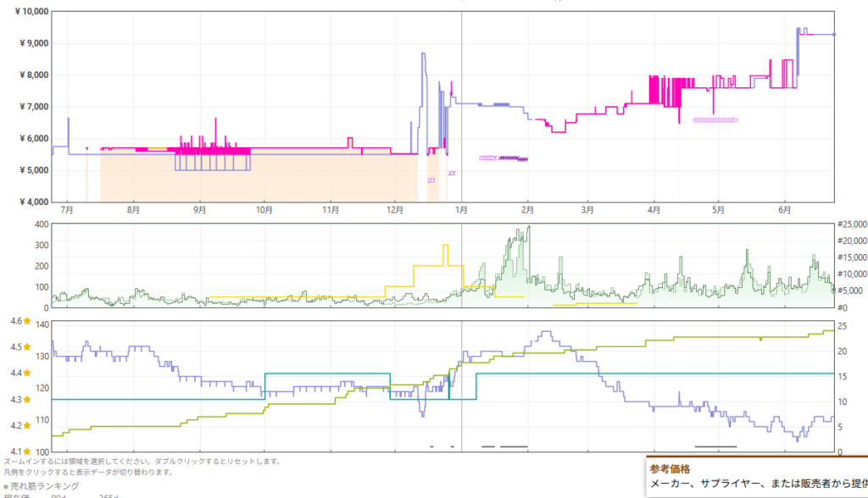Click the 110 review count axis label
This screenshot has width=868, height=498.
[42, 420]
